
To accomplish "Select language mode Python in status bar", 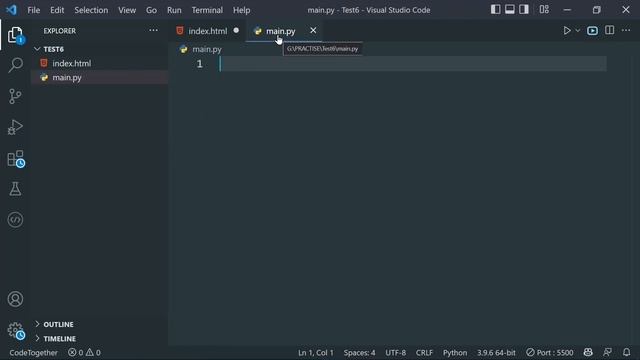I will [455, 353].
